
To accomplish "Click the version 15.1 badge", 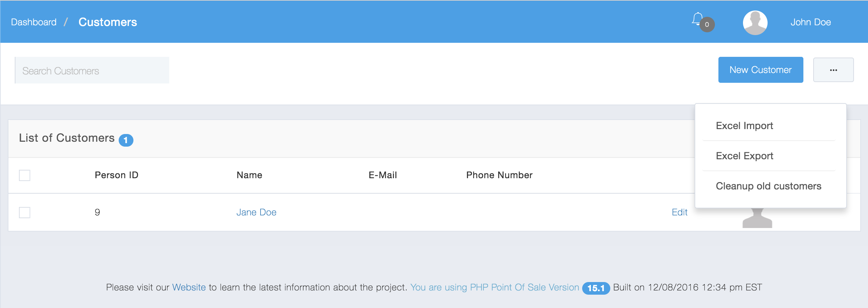I will pos(596,288).
